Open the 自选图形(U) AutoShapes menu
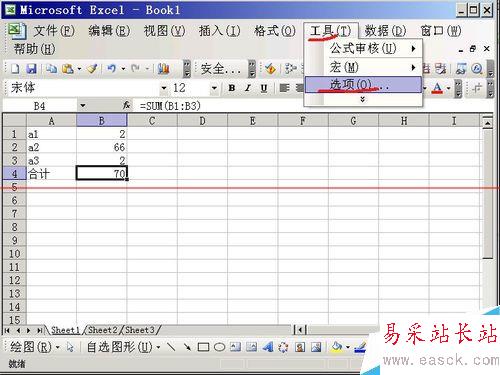 coord(123,347)
